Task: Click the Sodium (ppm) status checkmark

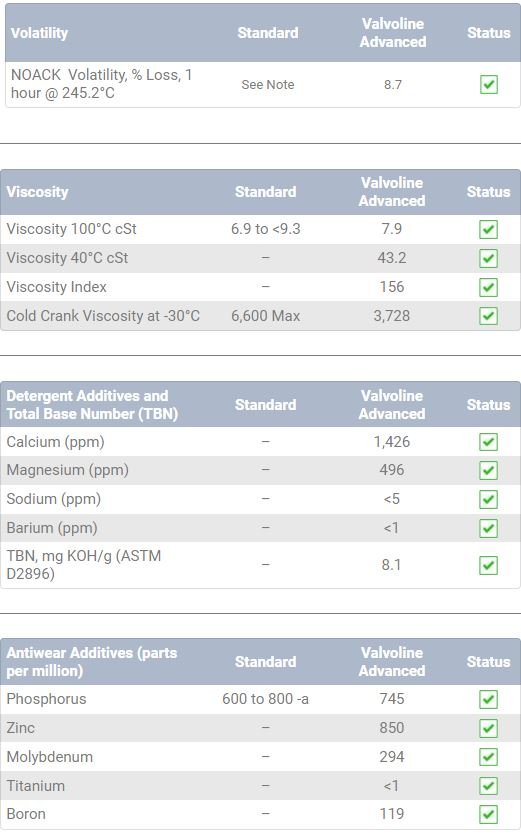Action: [x=488, y=500]
